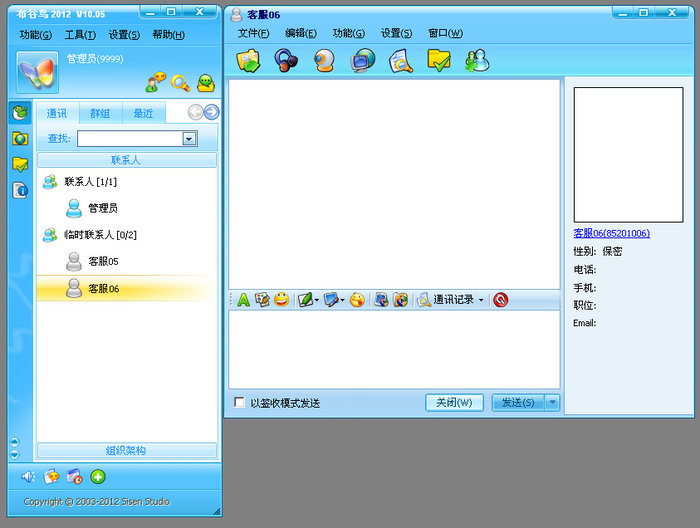Screen dimensions: 700x528
Task: Toggle sound with the speaker icon at bottom
Action: coord(28,477)
